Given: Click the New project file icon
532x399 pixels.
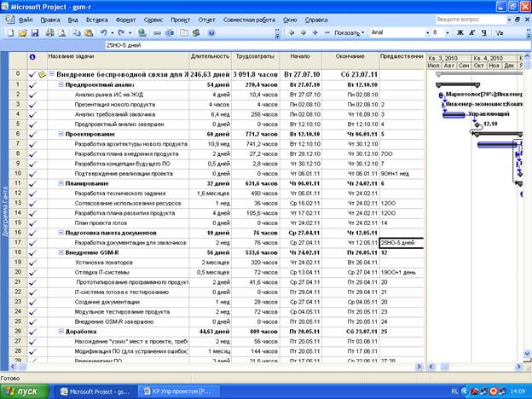Looking at the screenshot, I should pyautogui.click(x=9, y=32).
